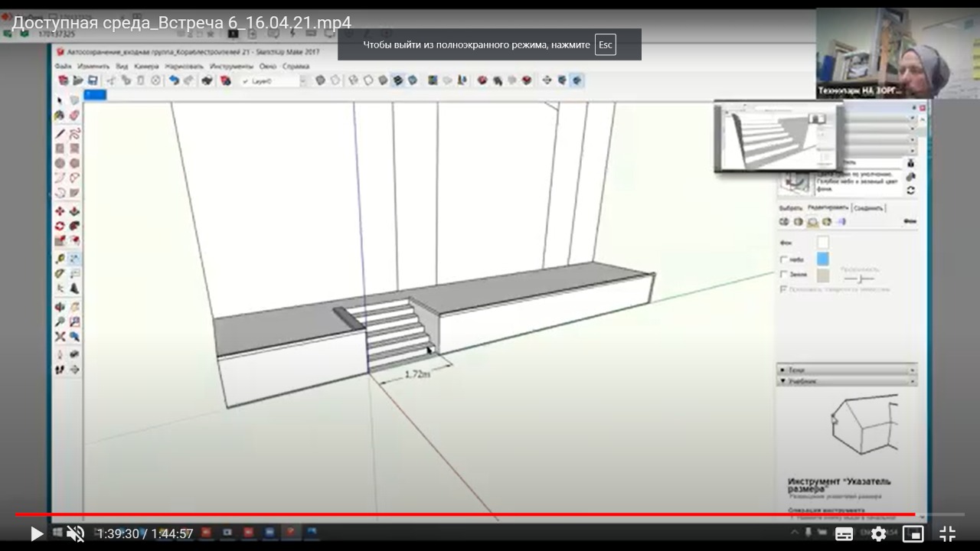The width and height of the screenshot is (980, 551).
Task: Click the white Фон background color swatch
Action: tap(822, 243)
